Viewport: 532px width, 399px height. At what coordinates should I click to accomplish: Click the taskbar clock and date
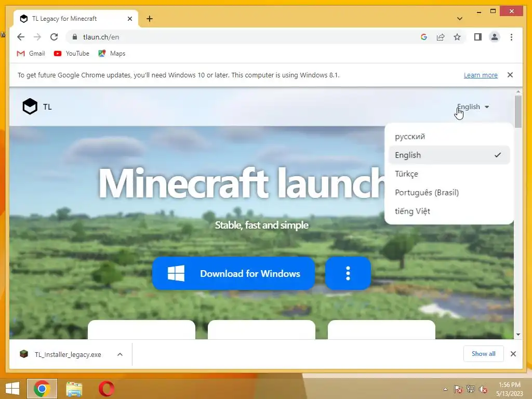click(x=509, y=389)
